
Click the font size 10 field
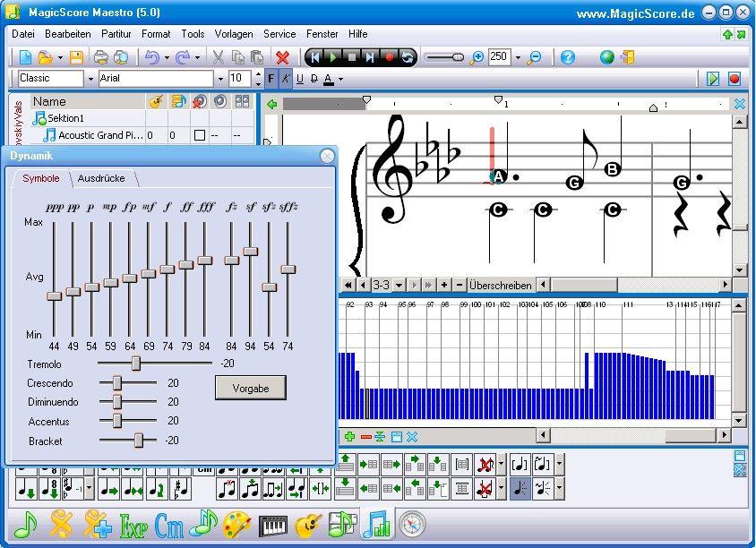click(x=239, y=79)
